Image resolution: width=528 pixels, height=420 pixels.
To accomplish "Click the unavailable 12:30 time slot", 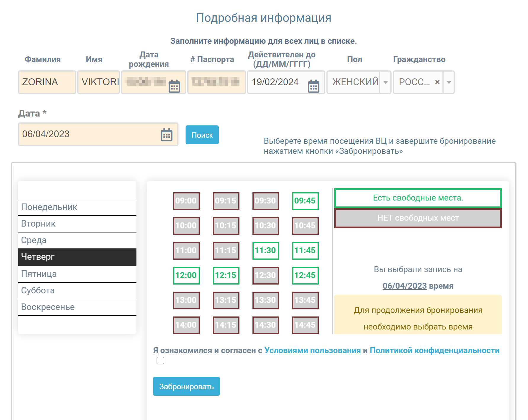I will [x=265, y=275].
